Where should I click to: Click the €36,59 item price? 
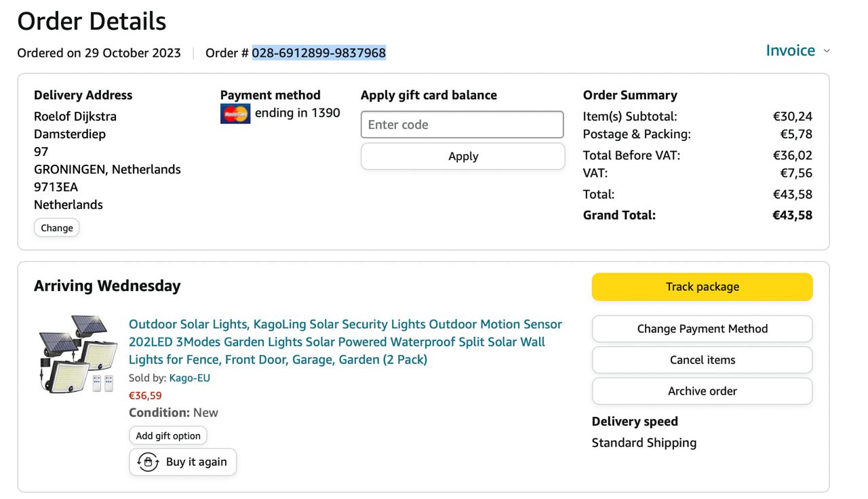145,395
